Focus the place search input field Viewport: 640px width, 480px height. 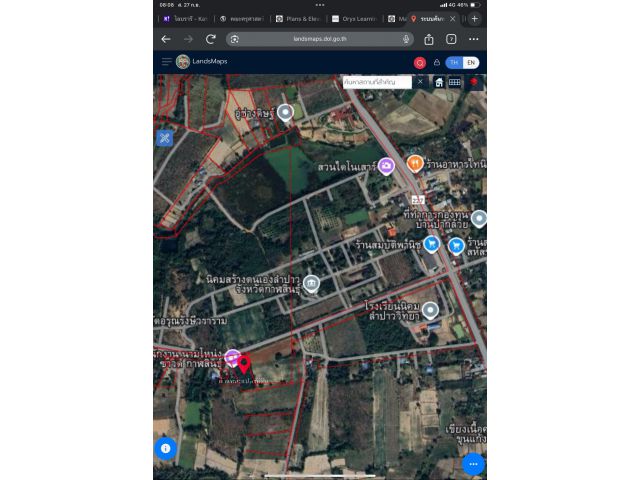pos(376,82)
